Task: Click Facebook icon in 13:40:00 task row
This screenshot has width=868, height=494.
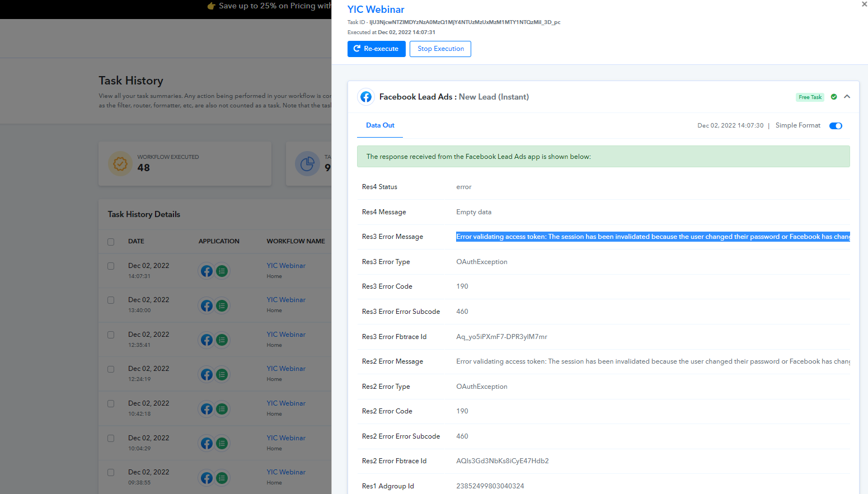Action: [x=207, y=305]
